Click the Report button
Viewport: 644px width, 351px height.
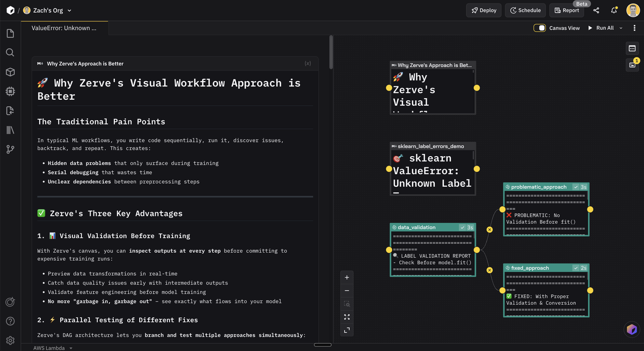pos(567,10)
